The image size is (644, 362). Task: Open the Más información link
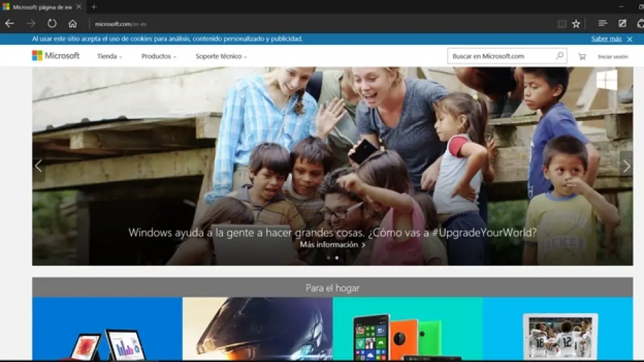(x=332, y=245)
